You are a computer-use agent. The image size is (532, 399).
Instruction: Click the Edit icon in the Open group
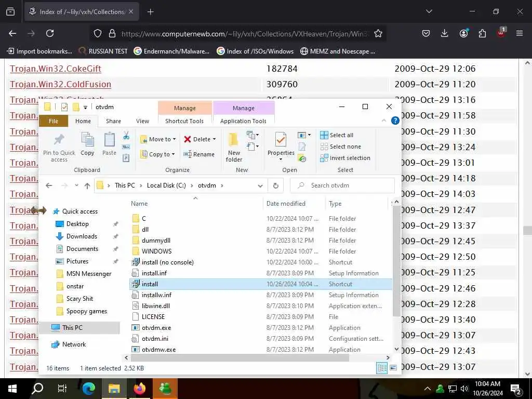point(302,147)
